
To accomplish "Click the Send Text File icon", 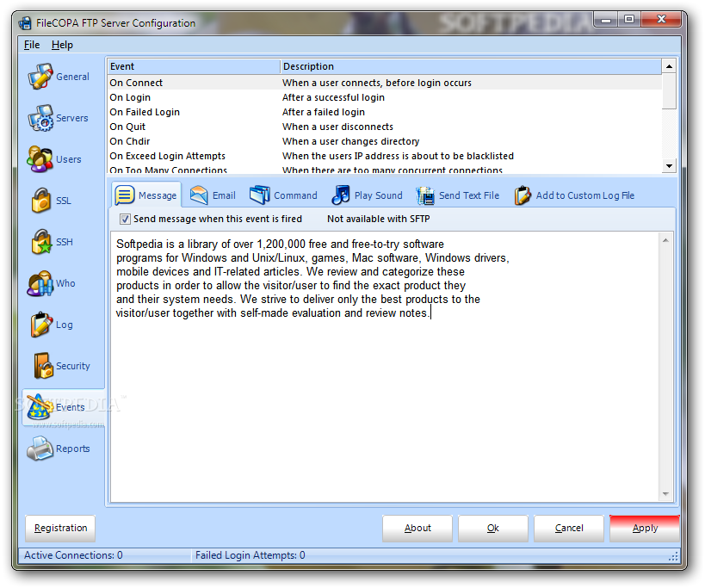I will pos(425,195).
